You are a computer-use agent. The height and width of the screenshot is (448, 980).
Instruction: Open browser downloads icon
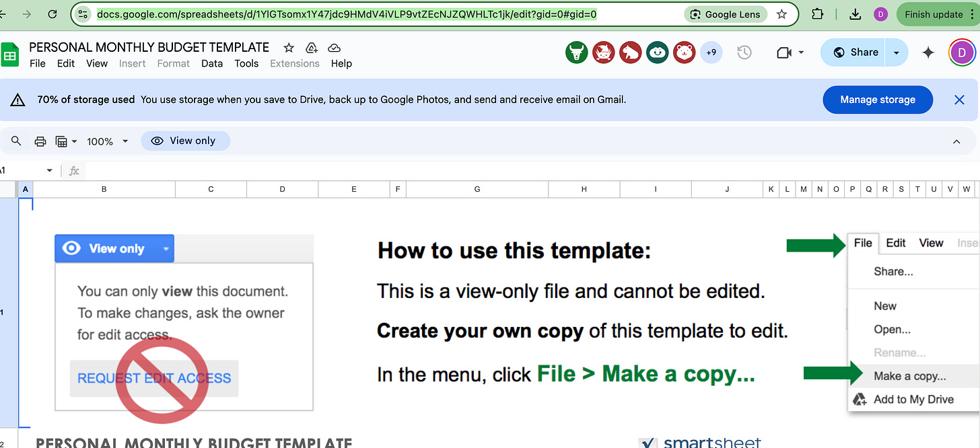pyautogui.click(x=855, y=14)
